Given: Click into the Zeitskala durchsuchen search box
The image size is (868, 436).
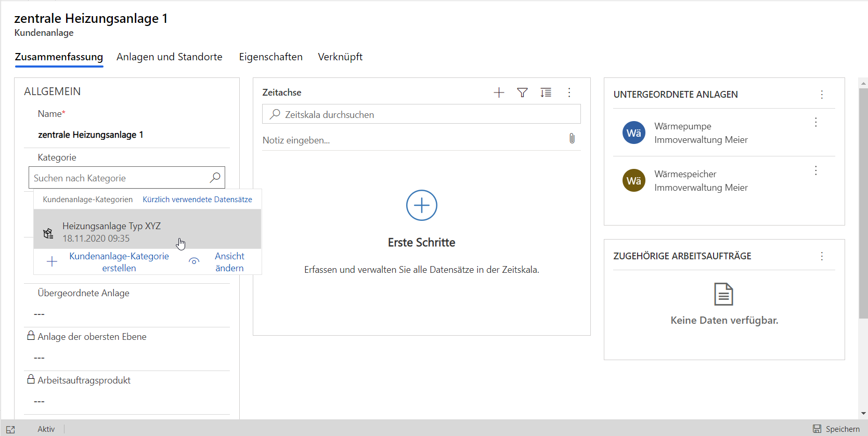Looking at the screenshot, I should 426,114.
